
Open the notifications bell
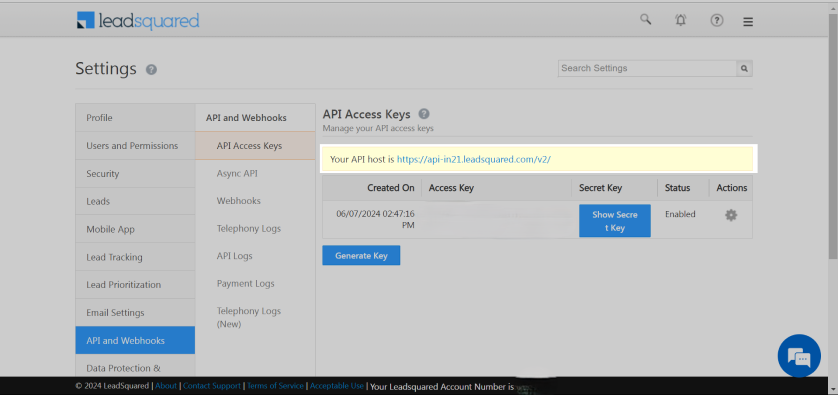click(x=680, y=20)
